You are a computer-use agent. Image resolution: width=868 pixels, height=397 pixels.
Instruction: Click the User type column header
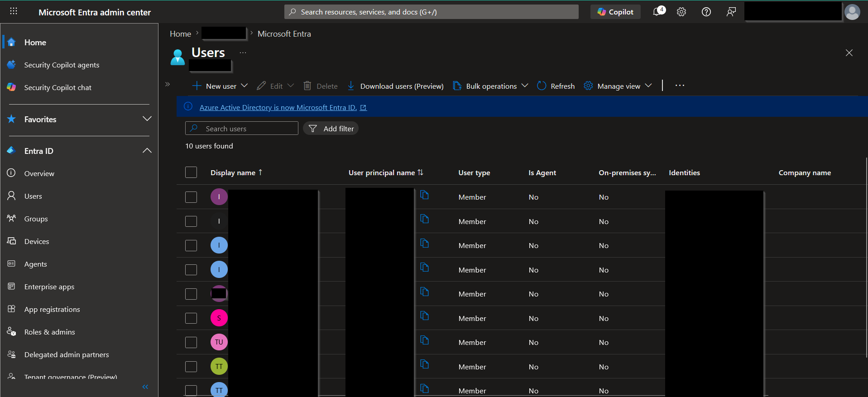[474, 172]
